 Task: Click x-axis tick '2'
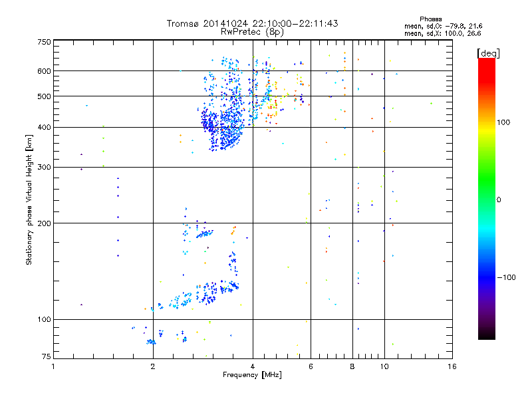pyautogui.click(x=153, y=366)
